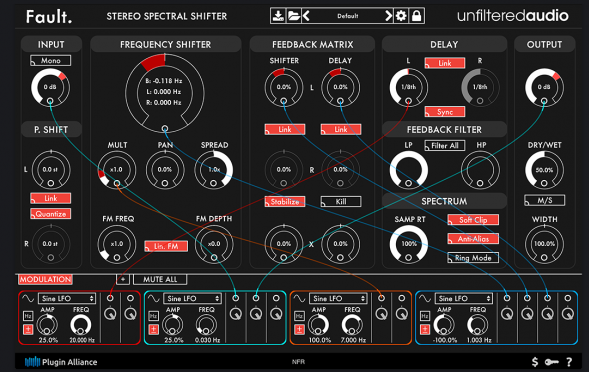Toggle the Delay L/R Link button
The image size is (589, 372).
click(x=445, y=63)
